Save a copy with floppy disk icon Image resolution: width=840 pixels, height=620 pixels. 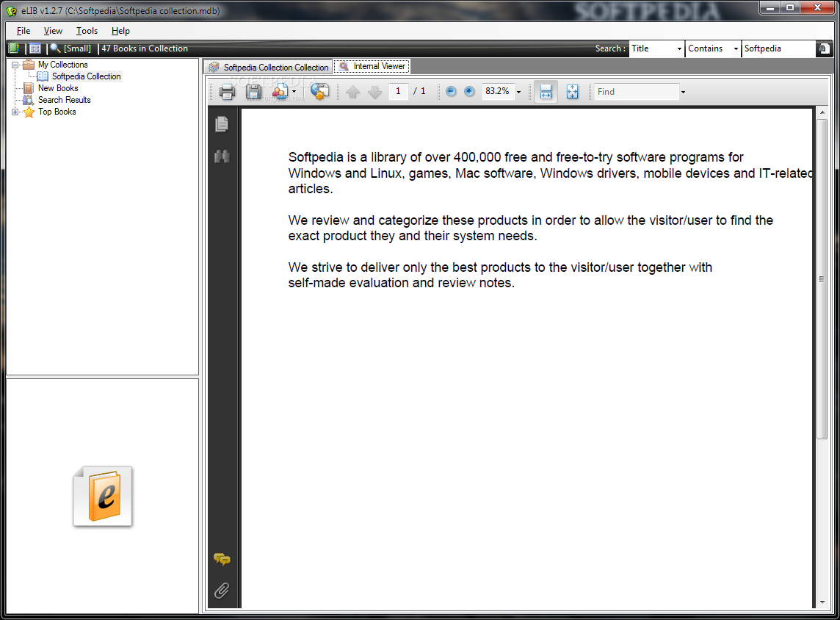pos(253,92)
